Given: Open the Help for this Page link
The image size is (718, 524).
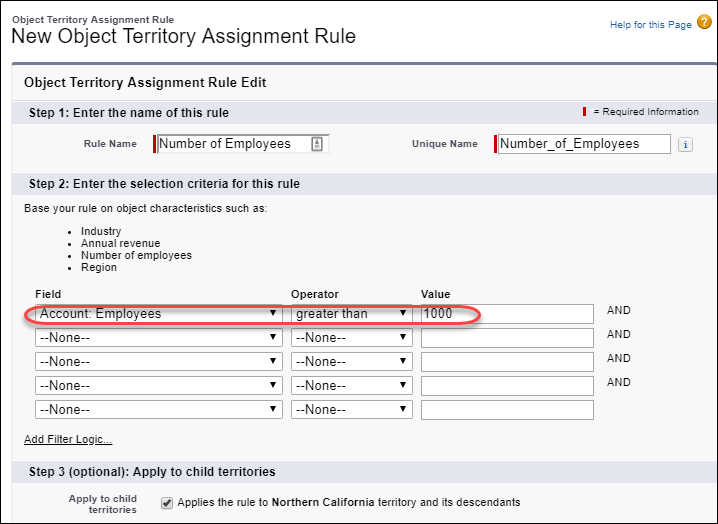Looking at the screenshot, I should [x=650, y=25].
